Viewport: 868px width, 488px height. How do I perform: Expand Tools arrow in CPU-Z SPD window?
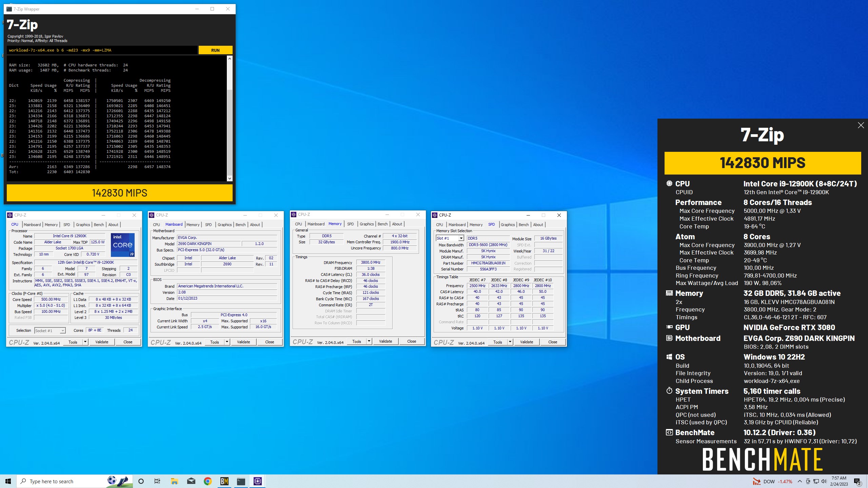510,342
